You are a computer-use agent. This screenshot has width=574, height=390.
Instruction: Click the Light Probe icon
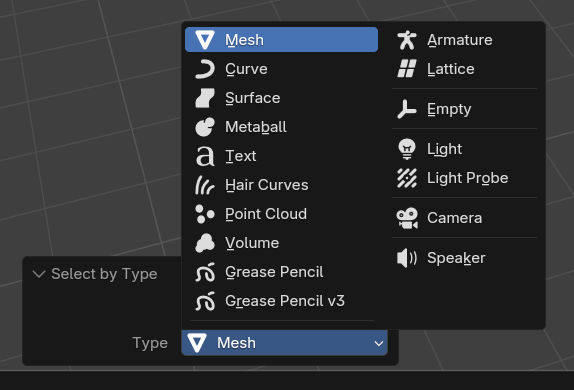(x=407, y=178)
